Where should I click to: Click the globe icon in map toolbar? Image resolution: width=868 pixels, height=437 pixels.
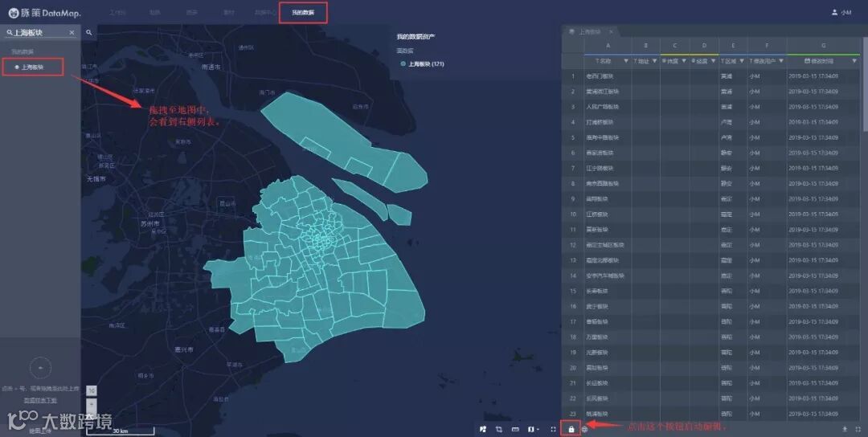coord(584,429)
